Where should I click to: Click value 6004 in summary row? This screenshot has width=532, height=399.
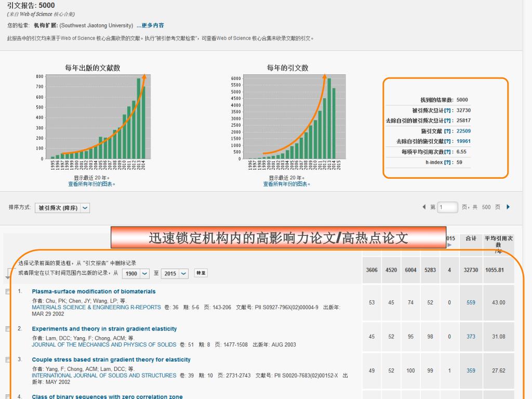tap(410, 270)
